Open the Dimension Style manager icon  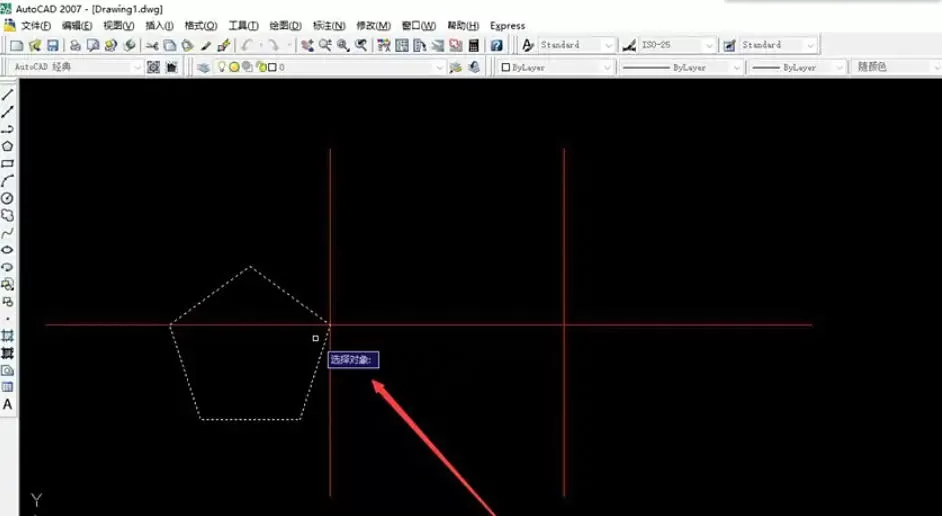tap(629, 45)
